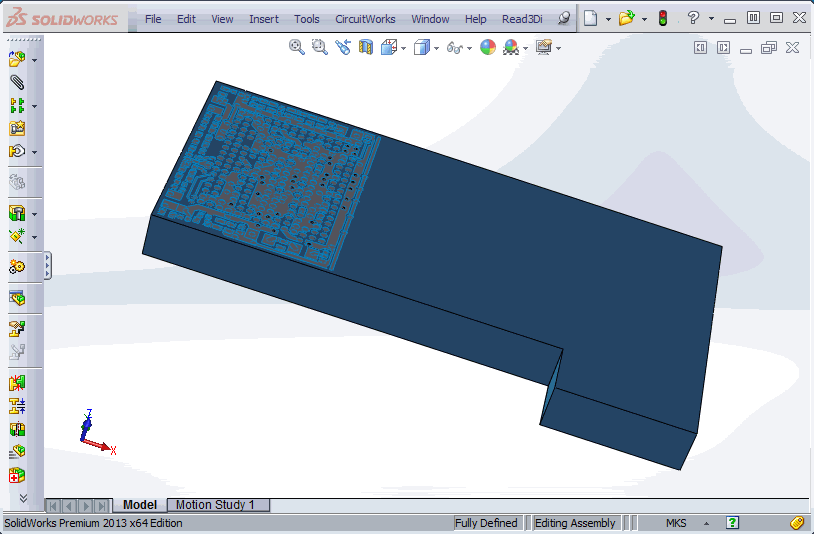Open the Help menu
Screen dimensions: 814x534
475,19
